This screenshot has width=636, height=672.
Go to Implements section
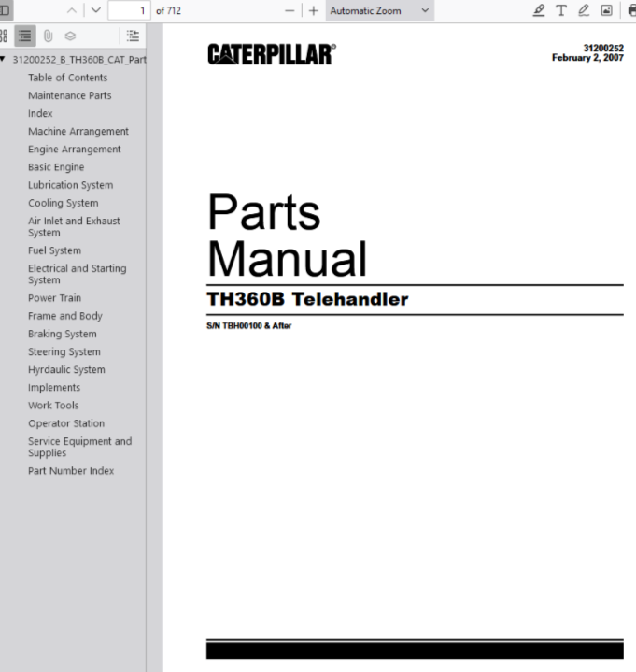pos(54,388)
